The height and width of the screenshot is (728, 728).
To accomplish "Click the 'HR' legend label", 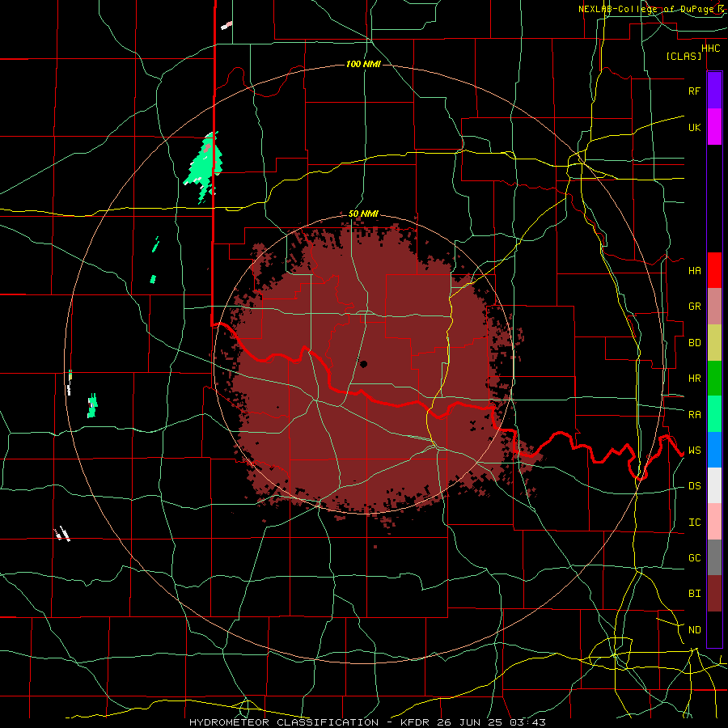I will [694, 379].
